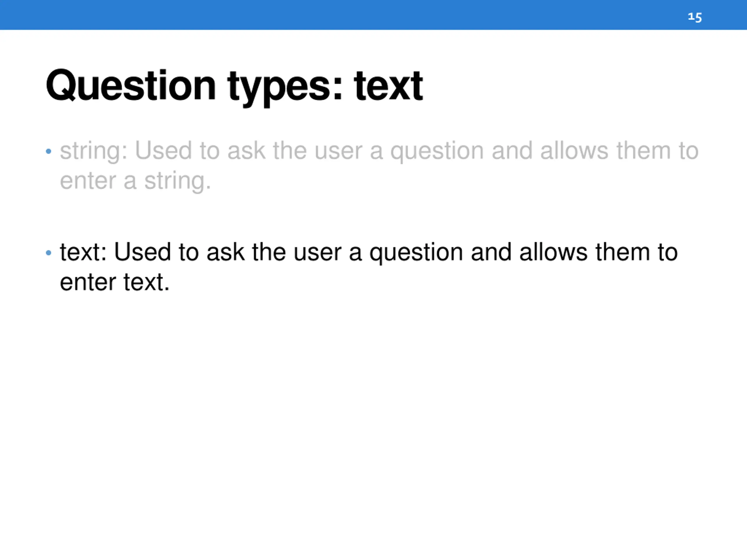Click the black word "question" in second bullet
This screenshot has height=560, width=747.
(416, 253)
